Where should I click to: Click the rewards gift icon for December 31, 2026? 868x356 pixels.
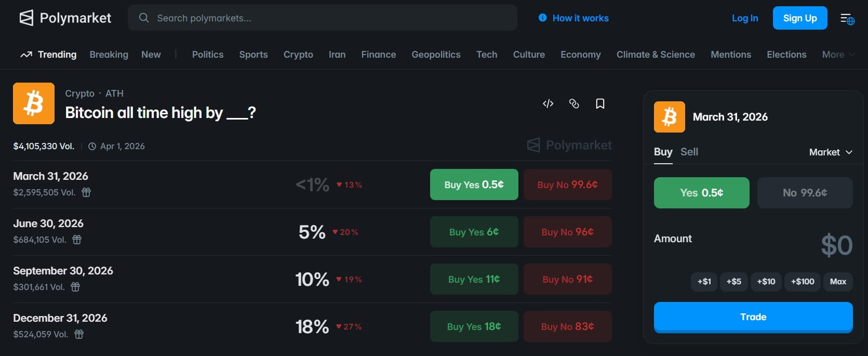(x=79, y=334)
